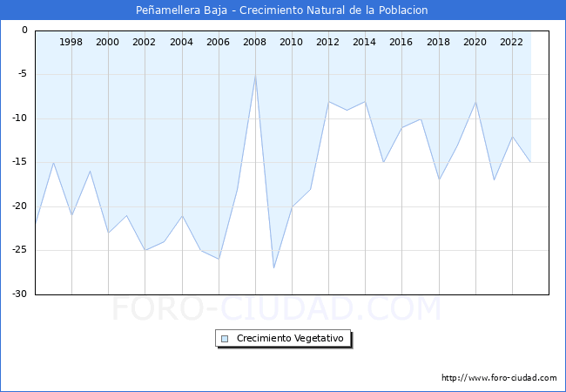Click the Crecimiento Vegetativo legend swatch

[x=225, y=339]
